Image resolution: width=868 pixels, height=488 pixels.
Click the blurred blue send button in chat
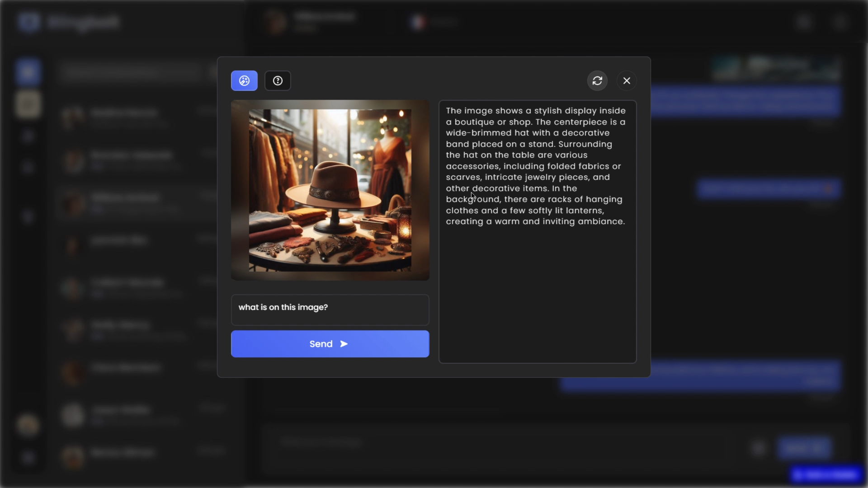click(804, 447)
